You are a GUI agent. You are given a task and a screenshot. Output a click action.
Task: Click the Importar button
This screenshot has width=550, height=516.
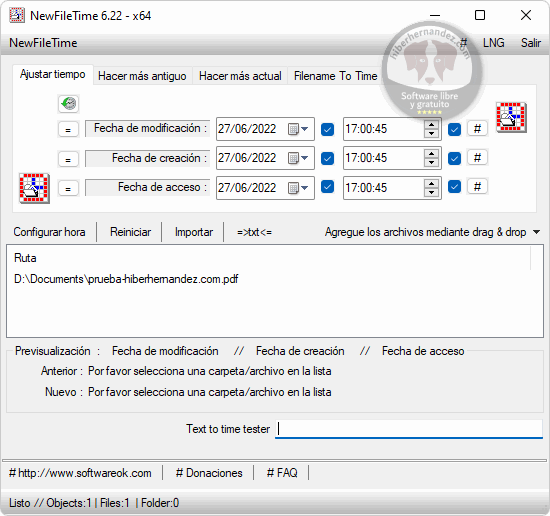click(194, 232)
